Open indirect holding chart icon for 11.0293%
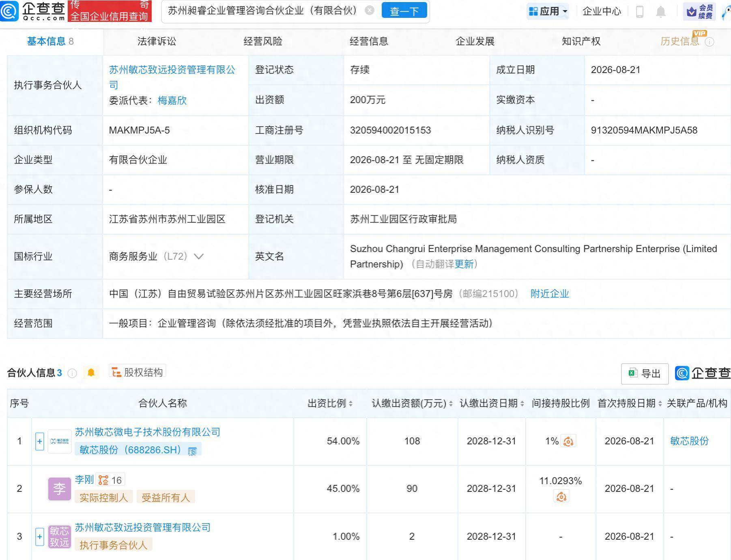 coord(561,497)
